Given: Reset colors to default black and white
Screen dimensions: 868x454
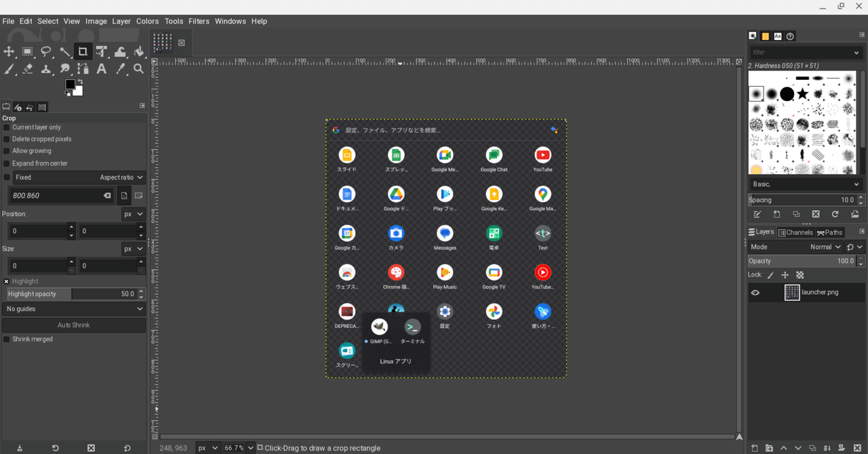Looking at the screenshot, I should 68,94.
